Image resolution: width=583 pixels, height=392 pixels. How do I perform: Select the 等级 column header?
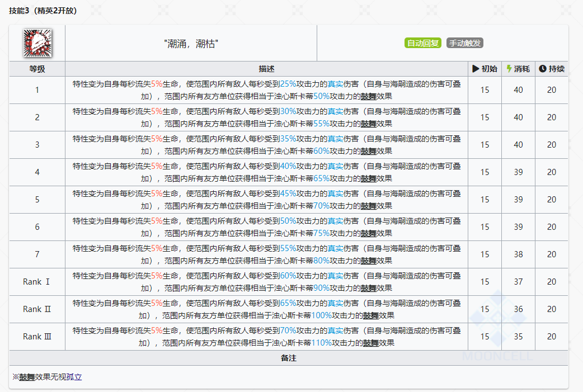[37, 69]
